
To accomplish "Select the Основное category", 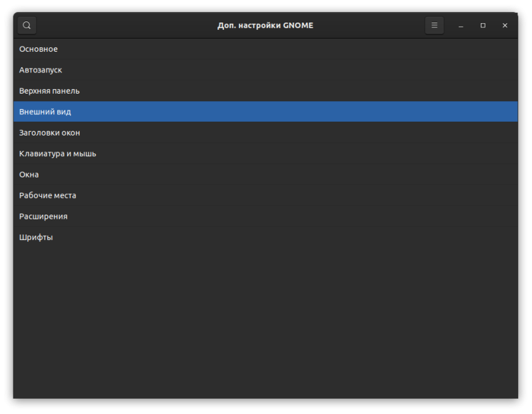I will click(x=265, y=49).
